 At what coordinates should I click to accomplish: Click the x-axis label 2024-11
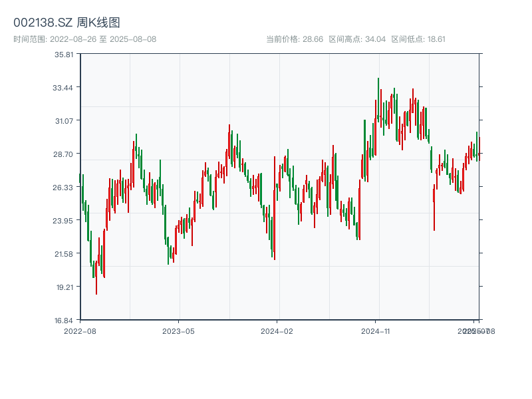376,331
